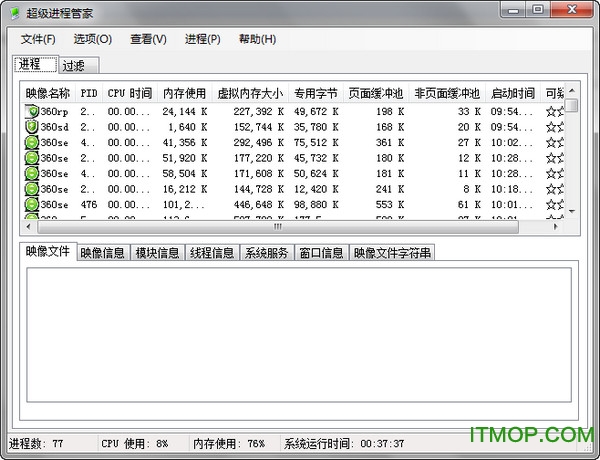
Task: Click the horizontal scrollbar thumb
Action: (278, 227)
